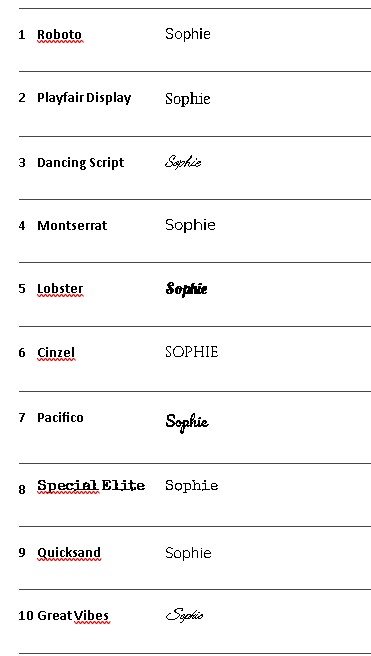Click the Sophie sample in Montserrat row
Screen dimensions: 371x656
point(190,225)
